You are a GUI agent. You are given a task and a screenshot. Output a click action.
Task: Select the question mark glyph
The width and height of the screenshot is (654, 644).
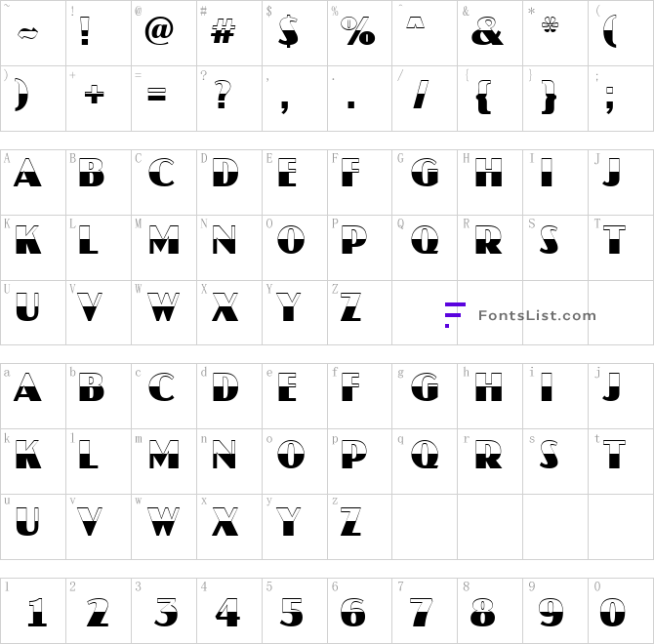(x=223, y=95)
